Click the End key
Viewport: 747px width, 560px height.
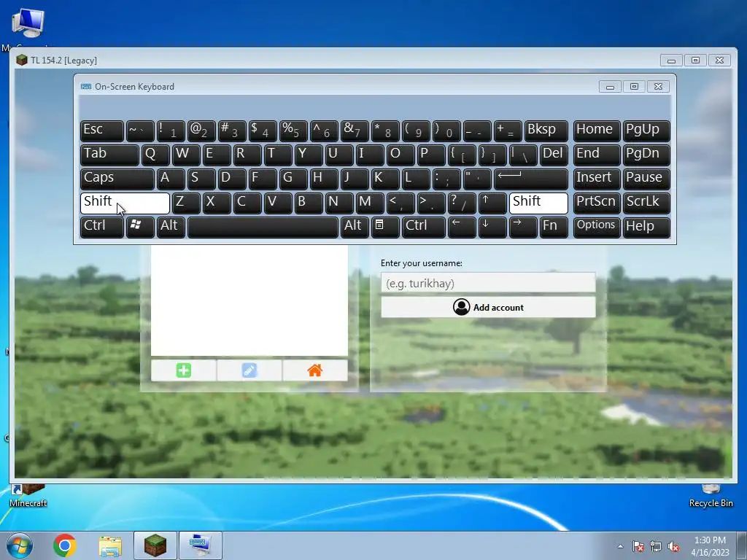coord(597,155)
